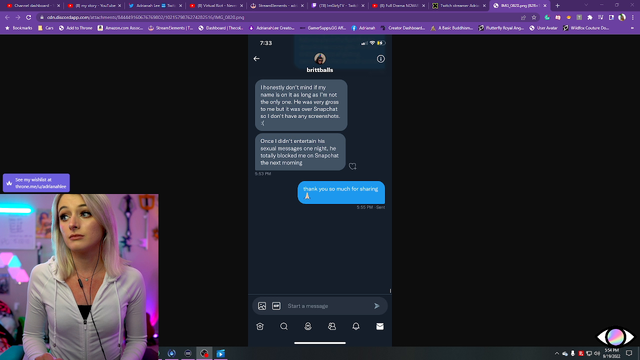Tap the heart reaction icon beside message

pyautogui.click(x=353, y=166)
